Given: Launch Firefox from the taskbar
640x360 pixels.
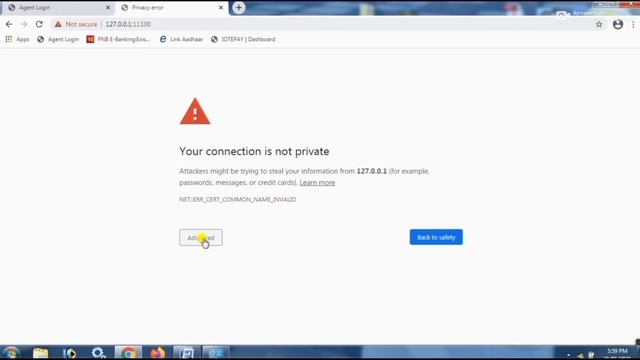Looking at the screenshot, I should [158, 353].
